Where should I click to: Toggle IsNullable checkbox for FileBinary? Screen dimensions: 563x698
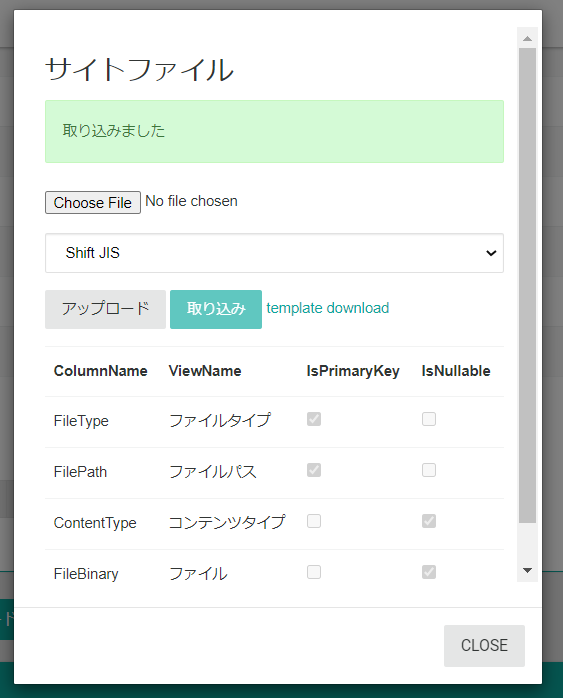pos(429,572)
